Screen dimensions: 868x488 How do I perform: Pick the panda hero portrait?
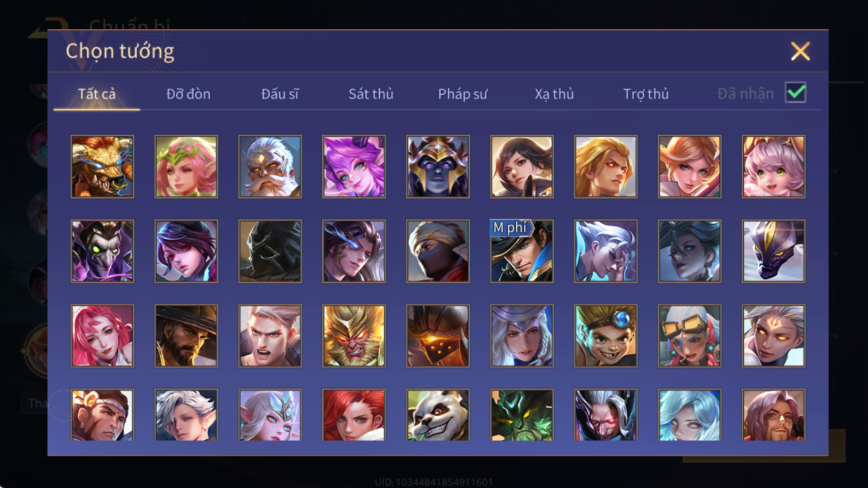coord(438,415)
